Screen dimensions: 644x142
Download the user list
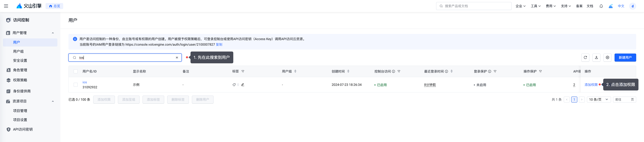[596, 57]
